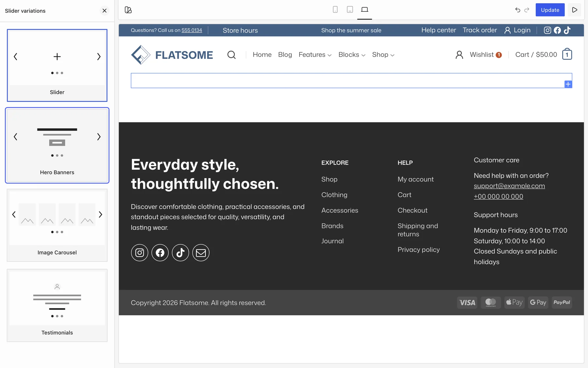Choose the Testimonials slider variation
This screenshot has width=588, height=368.
57,306
